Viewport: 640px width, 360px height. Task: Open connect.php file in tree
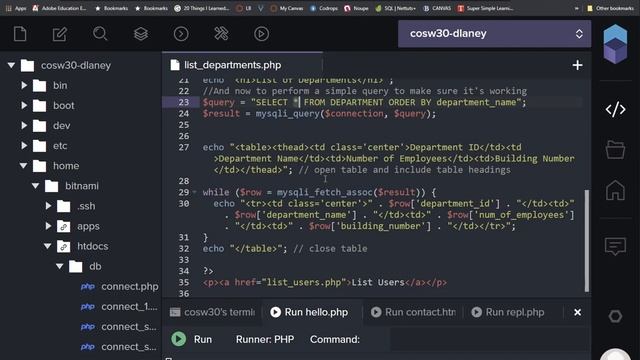(119, 287)
